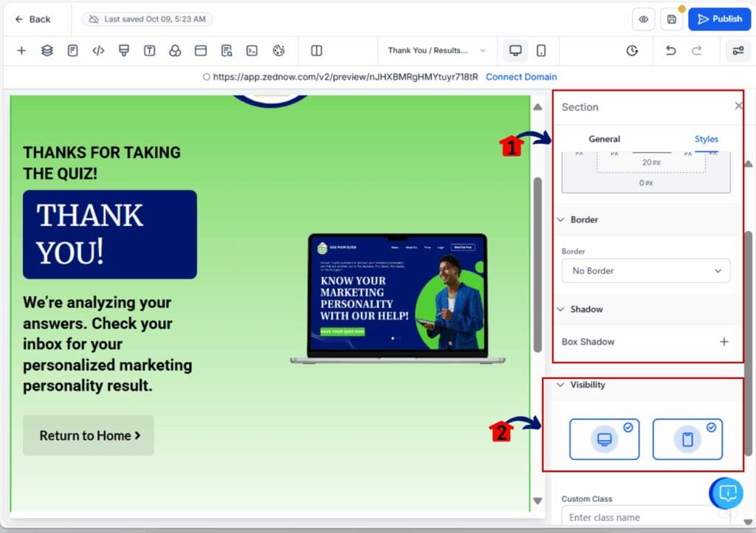The image size is (756, 533).
Task: Enable desktop visibility for the Section
Action: coord(604,439)
